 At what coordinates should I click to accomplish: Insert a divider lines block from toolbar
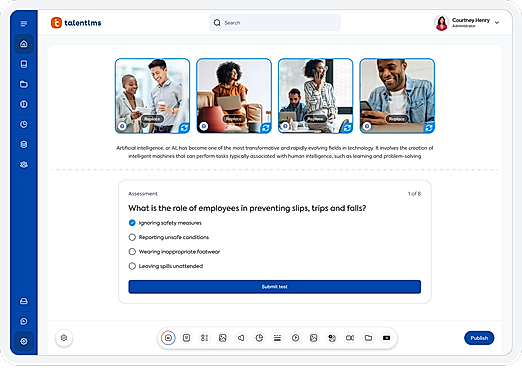point(277,338)
